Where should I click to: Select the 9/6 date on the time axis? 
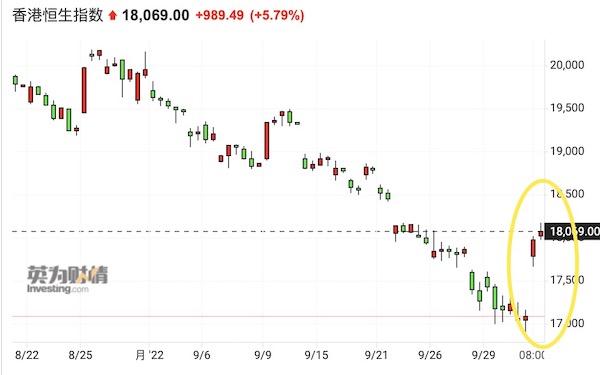click(x=202, y=355)
